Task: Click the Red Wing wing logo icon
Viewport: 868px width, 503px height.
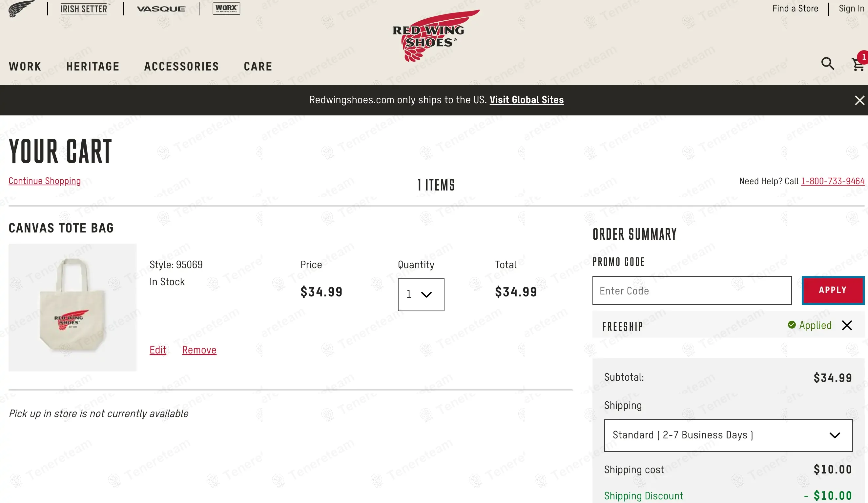Action: 21,8
